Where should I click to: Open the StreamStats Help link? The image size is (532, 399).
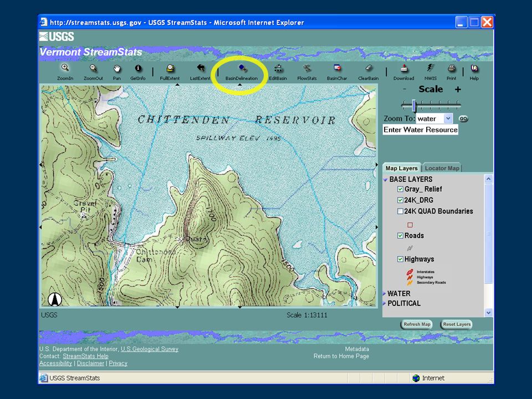[85, 356]
